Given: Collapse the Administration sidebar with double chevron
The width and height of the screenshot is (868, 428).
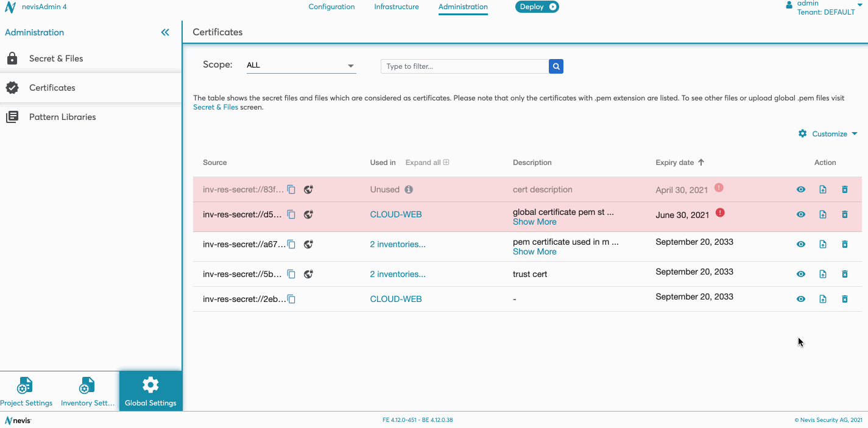Looking at the screenshot, I should click(x=165, y=33).
